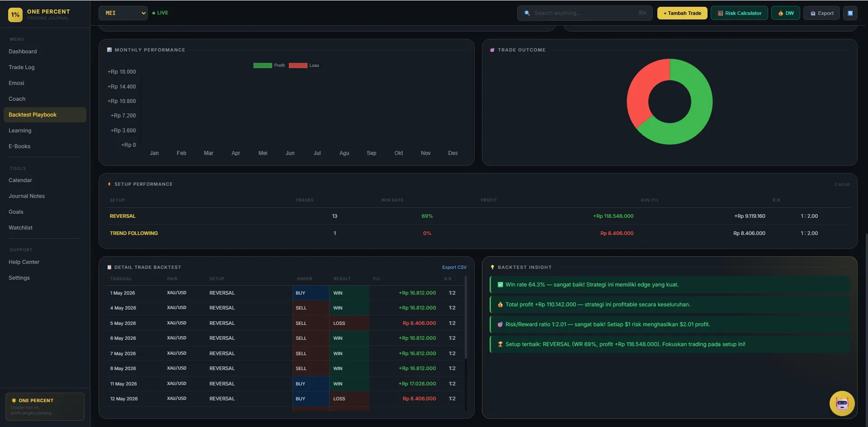Click the Export button in top bar
Viewport: 868px width, 427px height.
[x=822, y=13]
